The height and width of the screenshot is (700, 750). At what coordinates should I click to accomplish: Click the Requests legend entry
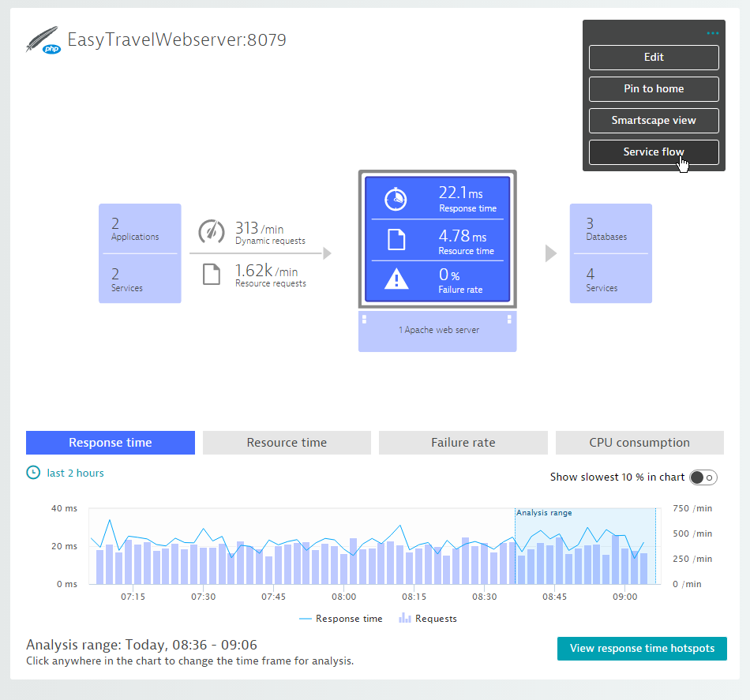click(x=428, y=619)
